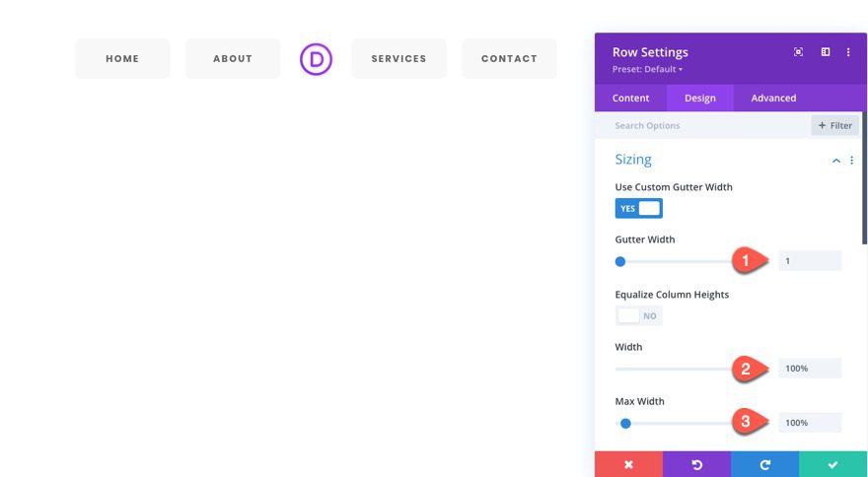The image size is (868, 477).
Task: Click the Sizing section heading
Action: (633, 160)
